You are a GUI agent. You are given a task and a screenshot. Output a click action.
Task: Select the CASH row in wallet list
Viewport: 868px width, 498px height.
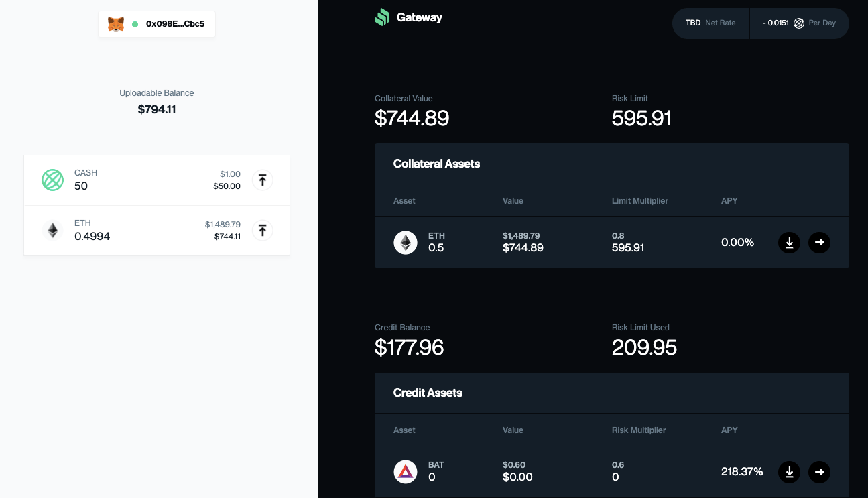pyautogui.click(x=157, y=180)
